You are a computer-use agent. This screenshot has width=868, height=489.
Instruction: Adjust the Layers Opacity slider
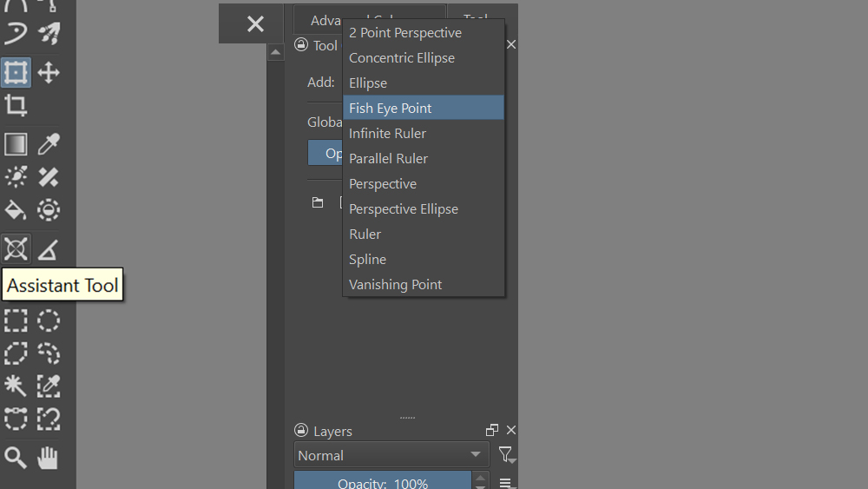point(383,480)
